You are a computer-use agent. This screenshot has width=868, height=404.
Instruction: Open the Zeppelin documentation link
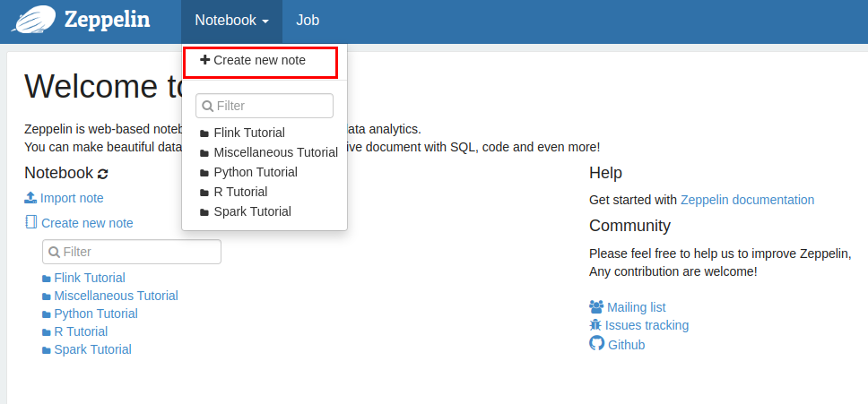coord(747,200)
